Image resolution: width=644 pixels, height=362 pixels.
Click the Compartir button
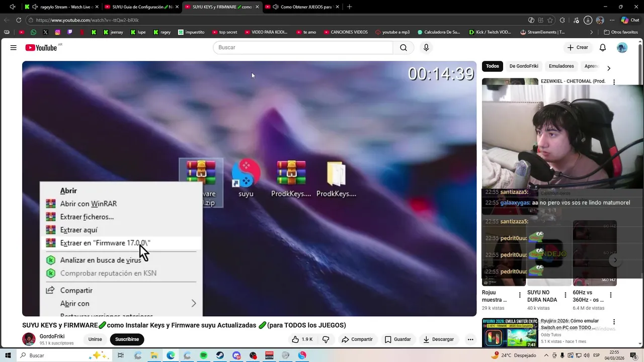[x=357, y=339]
